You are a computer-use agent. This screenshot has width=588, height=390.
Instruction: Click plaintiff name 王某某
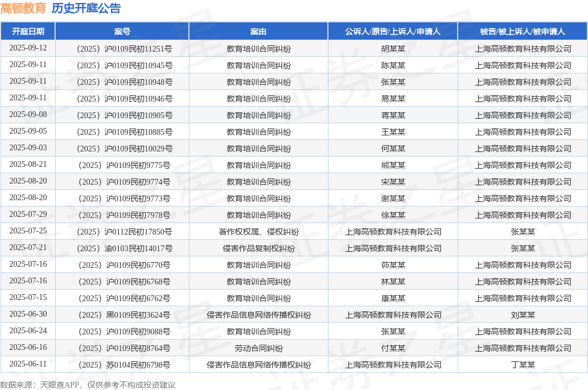393,132
